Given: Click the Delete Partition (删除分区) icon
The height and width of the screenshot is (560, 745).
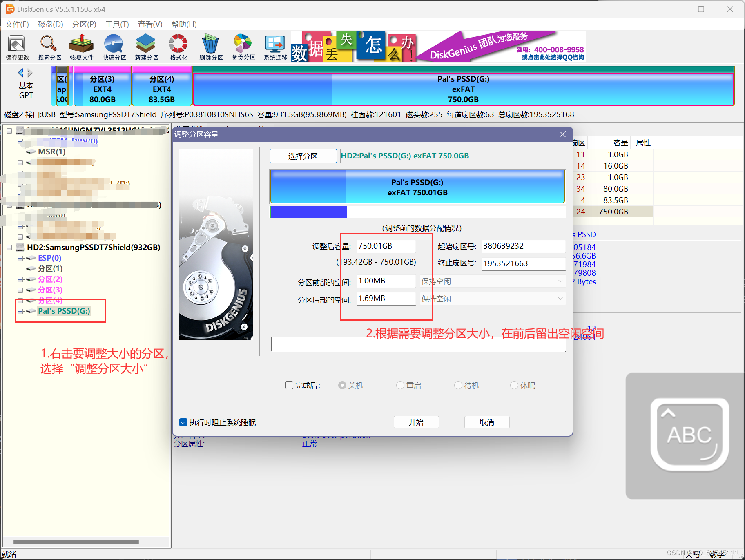Looking at the screenshot, I should 211,47.
